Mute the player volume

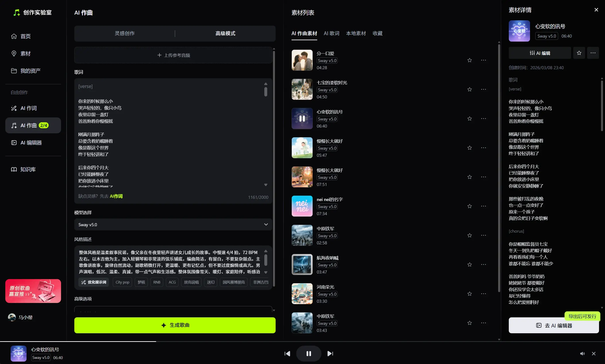tap(582, 353)
